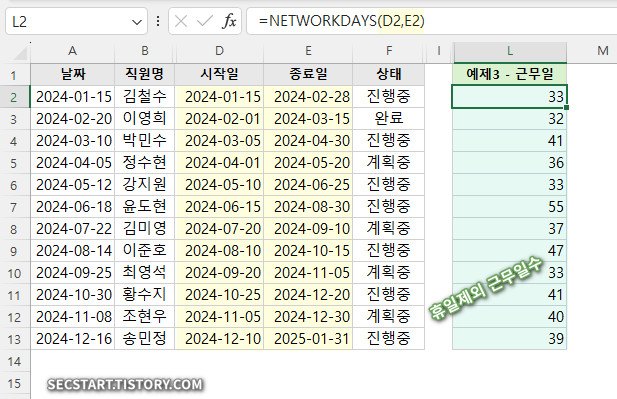Screen dimensions: 617x399
Task: Click employee name 강지원
Action: coord(144,185)
